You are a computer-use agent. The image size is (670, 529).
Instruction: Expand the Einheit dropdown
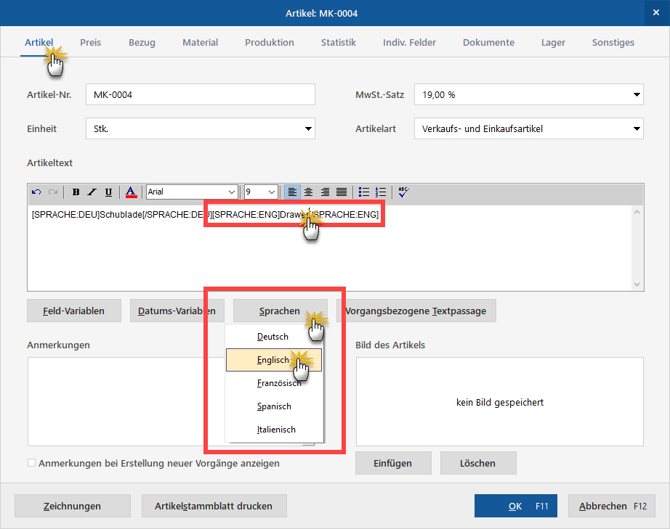pyautogui.click(x=307, y=129)
